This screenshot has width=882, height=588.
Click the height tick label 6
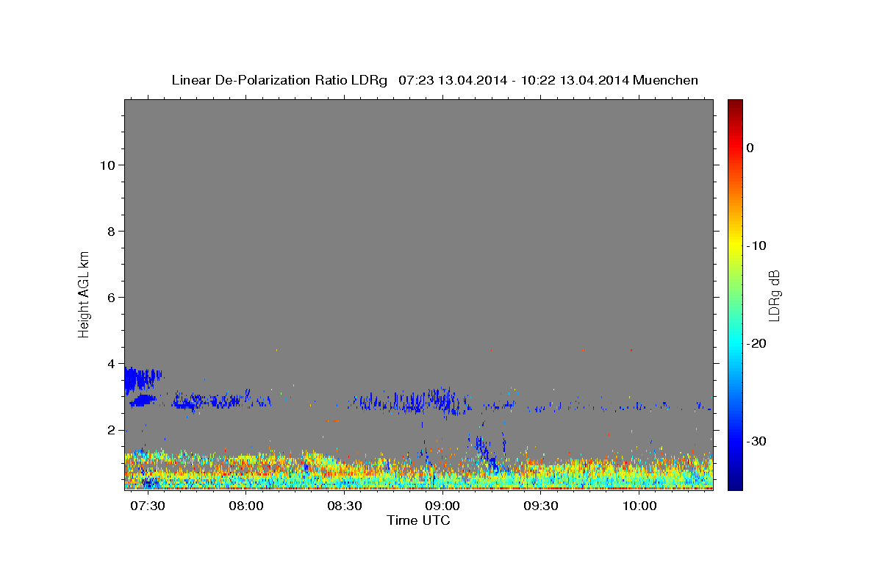[x=112, y=298]
